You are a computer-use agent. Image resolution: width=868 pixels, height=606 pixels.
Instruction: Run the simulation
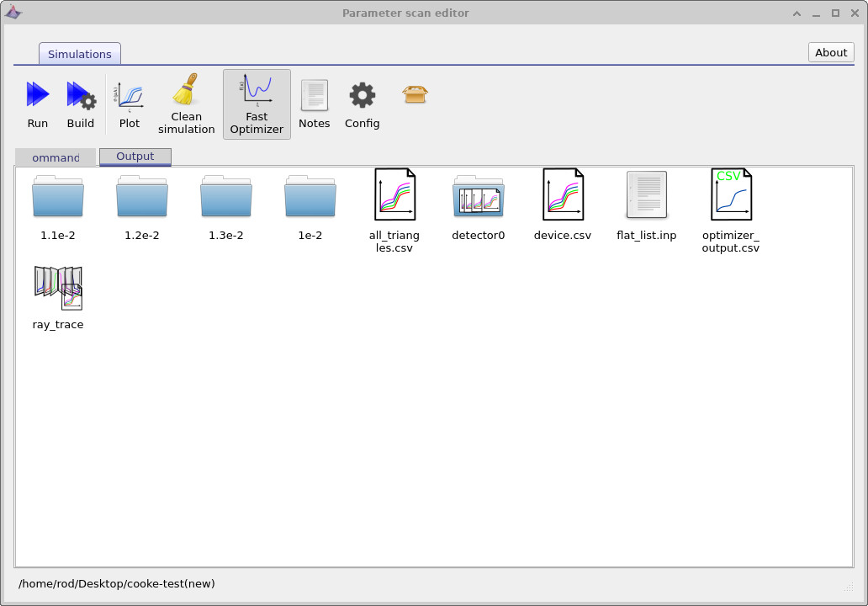[x=37, y=101]
